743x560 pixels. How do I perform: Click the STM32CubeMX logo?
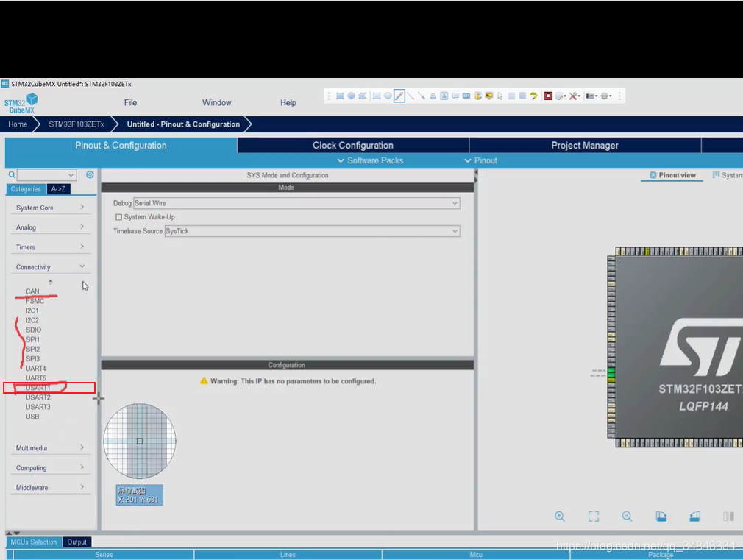click(21, 103)
